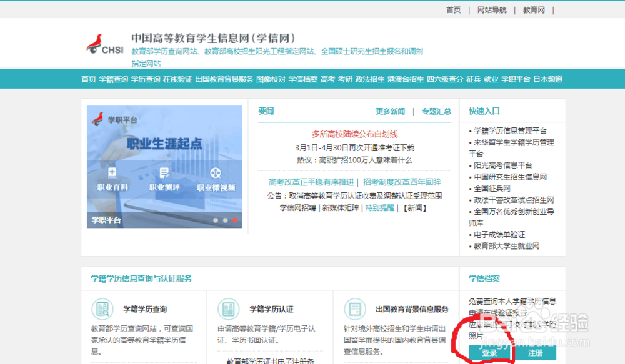Screen dimensions: 625x364
Task: Open news 3月1日-4月30日再次开通准考证下载
Action: click(x=355, y=148)
